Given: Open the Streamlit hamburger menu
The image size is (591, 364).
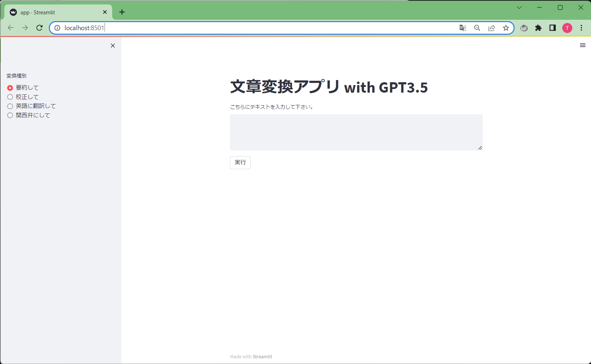Looking at the screenshot, I should [583, 45].
